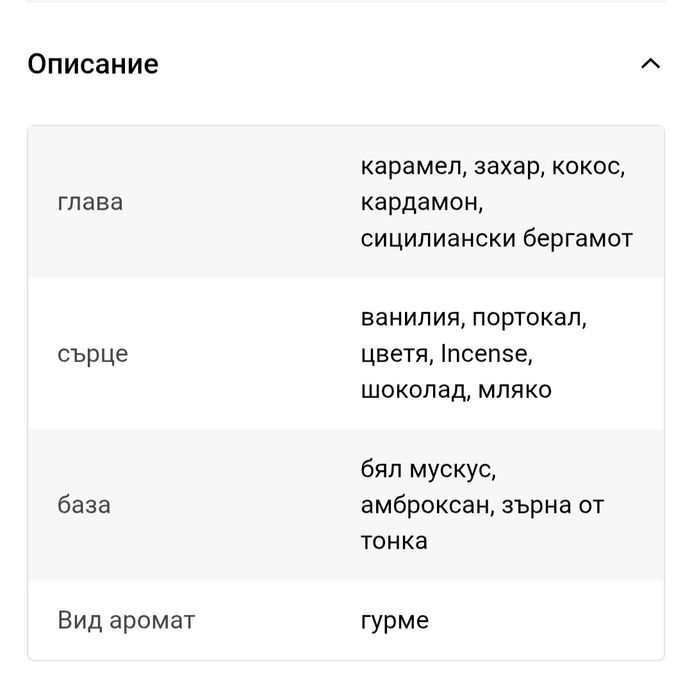Viewport: 692px width, 700px height.
Task: Click the word шоколад in heart notes
Action: (412, 390)
